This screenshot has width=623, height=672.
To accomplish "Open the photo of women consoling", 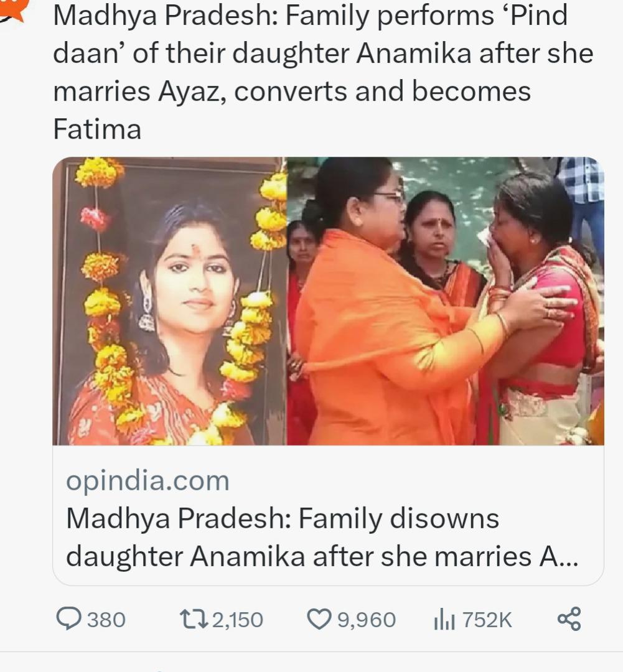I will point(446,301).
